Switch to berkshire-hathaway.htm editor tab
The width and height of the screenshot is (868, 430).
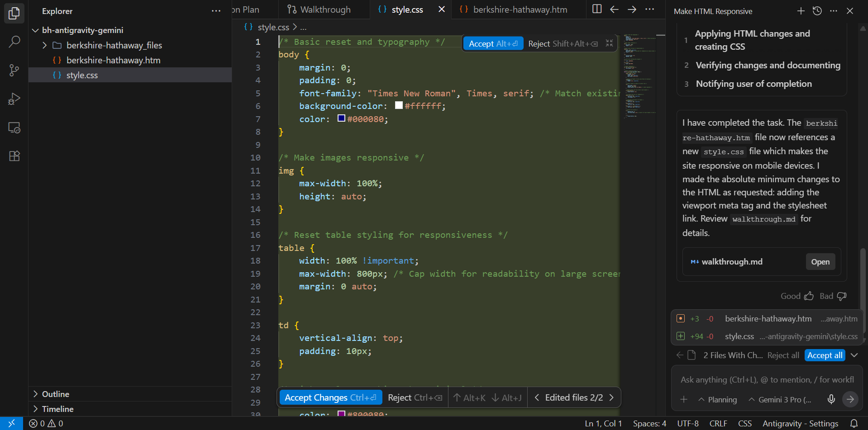tap(520, 9)
